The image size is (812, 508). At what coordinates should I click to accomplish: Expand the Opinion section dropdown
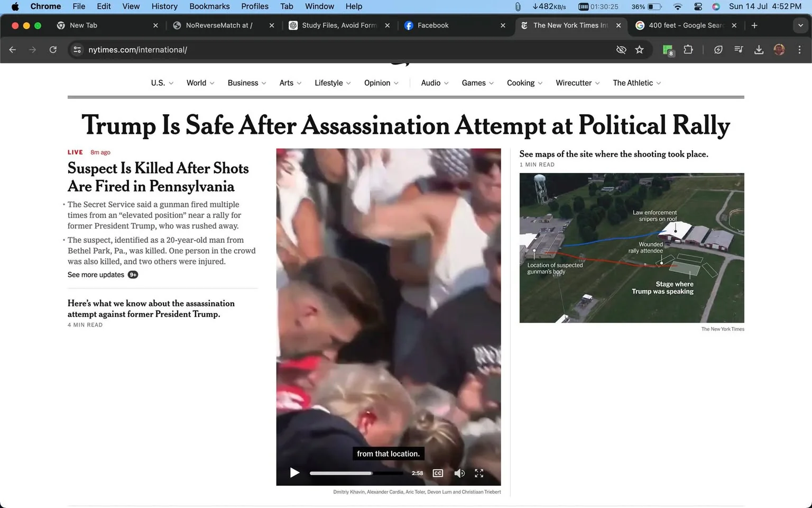coord(381,83)
